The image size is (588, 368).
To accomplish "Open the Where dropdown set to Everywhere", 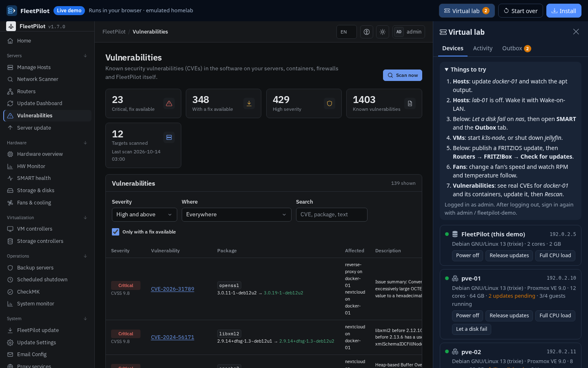I will pos(236,215).
